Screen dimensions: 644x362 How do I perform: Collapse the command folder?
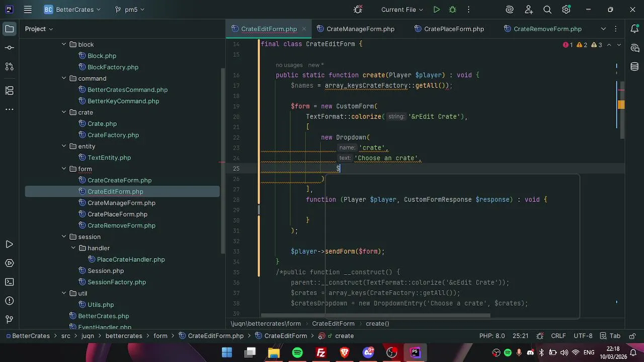tap(64, 78)
